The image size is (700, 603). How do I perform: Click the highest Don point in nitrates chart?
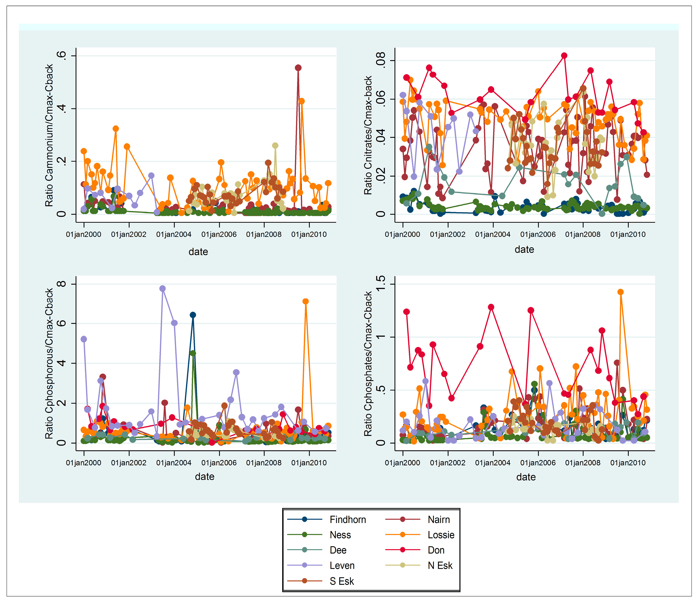[x=564, y=56]
